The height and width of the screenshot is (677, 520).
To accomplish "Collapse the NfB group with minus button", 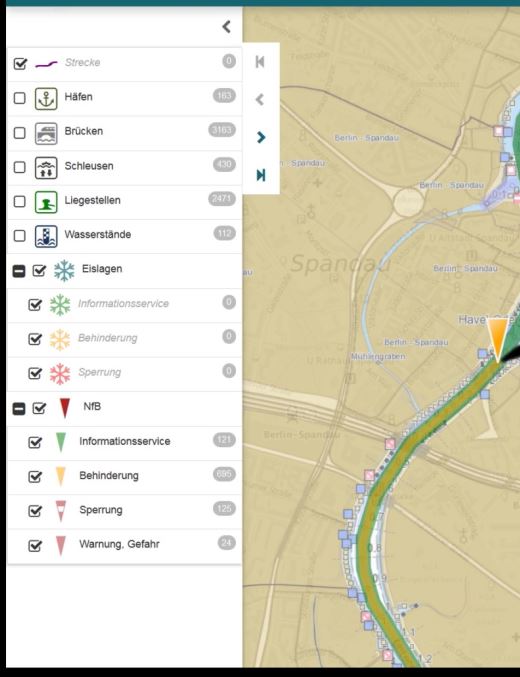I will point(19,408).
